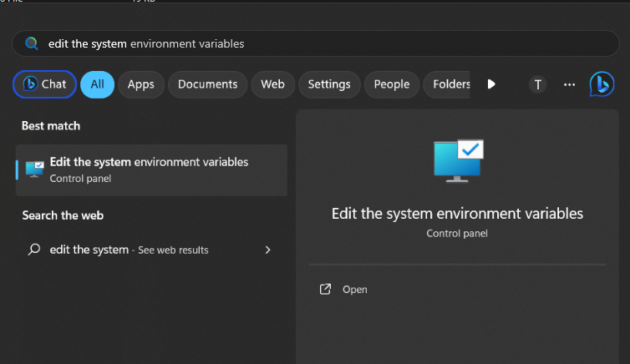Select the All filter tab
The height and width of the screenshot is (364, 630).
[x=97, y=84]
